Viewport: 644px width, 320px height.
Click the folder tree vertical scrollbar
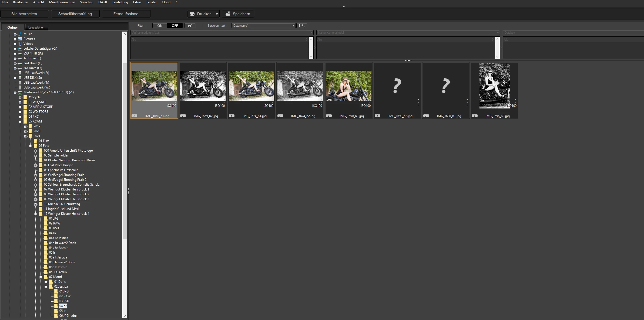point(125,151)
